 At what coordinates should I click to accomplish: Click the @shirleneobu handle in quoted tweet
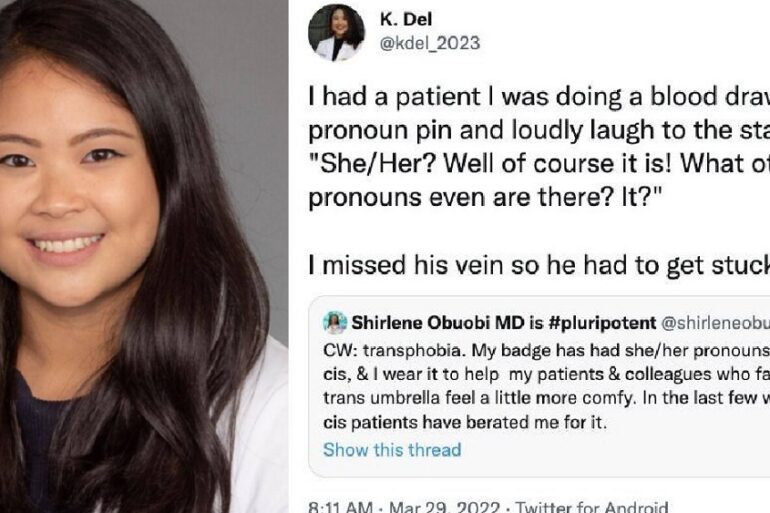pyautogui.click(x=715, y=323)
